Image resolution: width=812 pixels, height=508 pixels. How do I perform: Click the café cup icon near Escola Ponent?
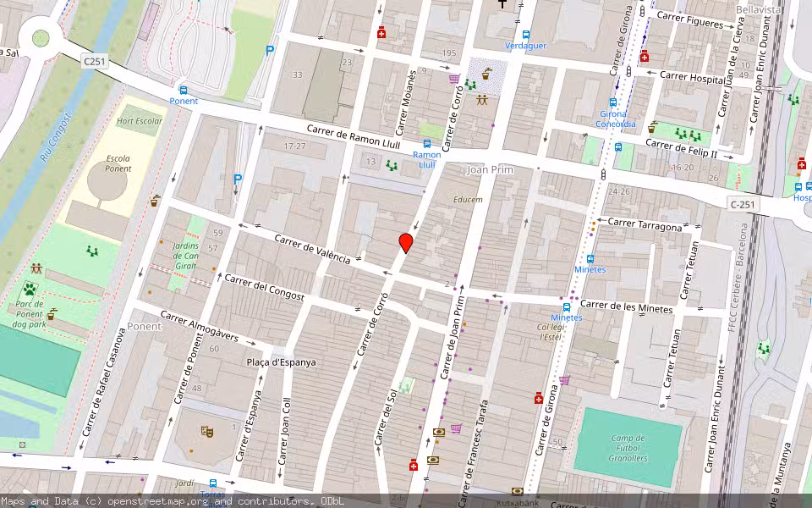(154, 201)
